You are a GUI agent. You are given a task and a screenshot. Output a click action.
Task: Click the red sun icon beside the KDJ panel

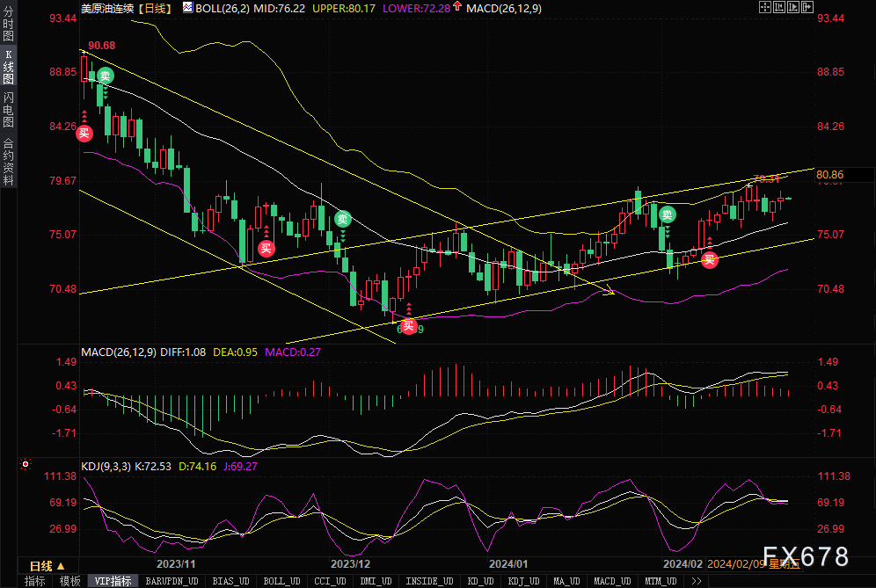[26, 464]
